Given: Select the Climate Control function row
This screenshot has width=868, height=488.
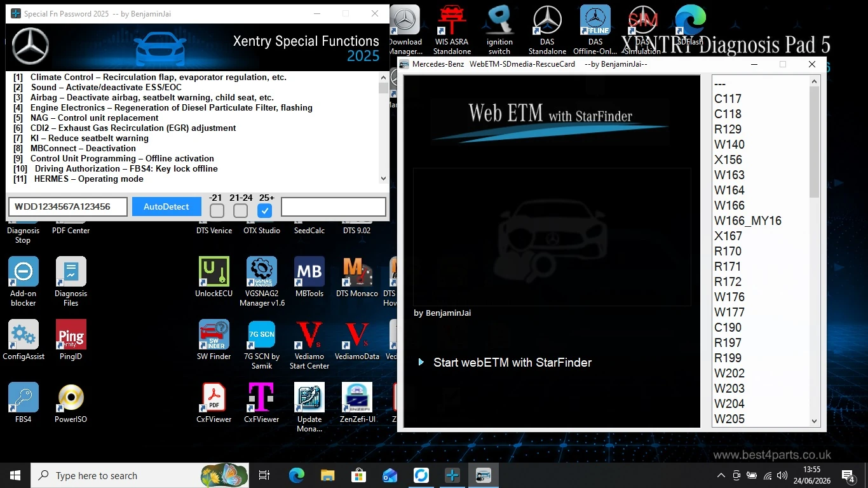Looking at the screenshot, I should [150, 77].
